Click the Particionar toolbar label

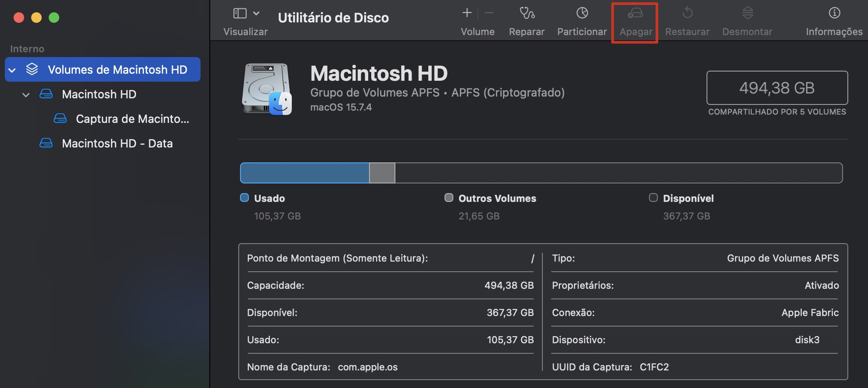(582, 32)
